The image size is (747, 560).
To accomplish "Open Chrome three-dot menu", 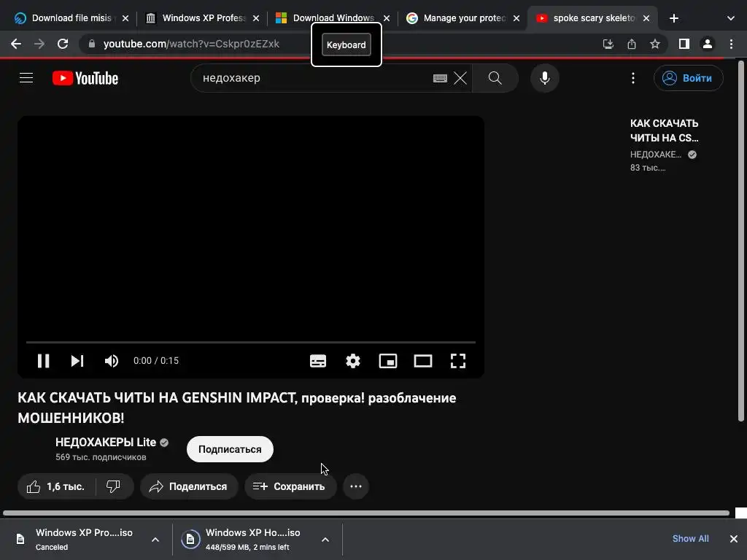I will pyautogui.click(x=731, y=44).
